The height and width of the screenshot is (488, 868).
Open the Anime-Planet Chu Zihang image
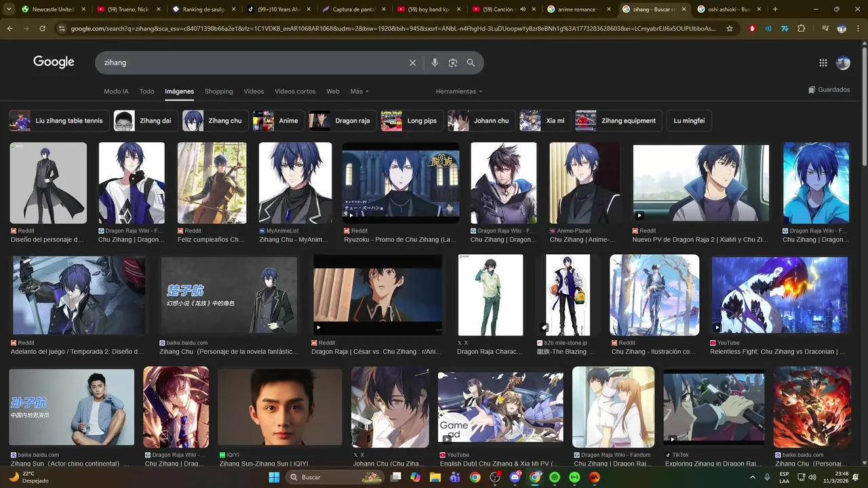coord(585,183)
